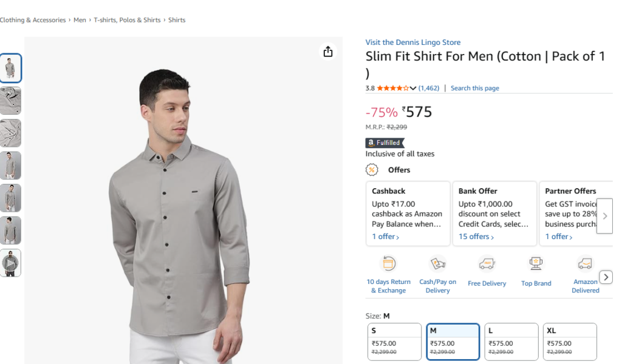
Task: Click the 1,462 ratings count link
Action: pos(429,89)
